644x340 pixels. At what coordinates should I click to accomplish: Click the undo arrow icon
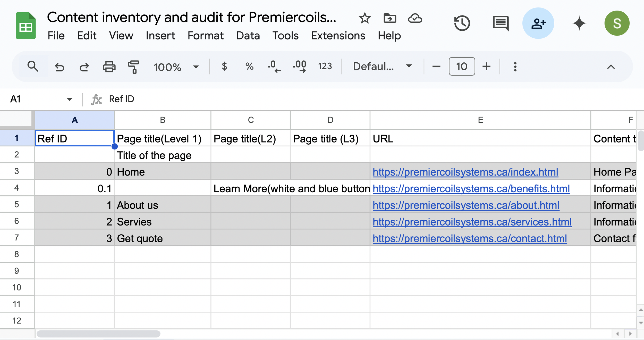60,67
